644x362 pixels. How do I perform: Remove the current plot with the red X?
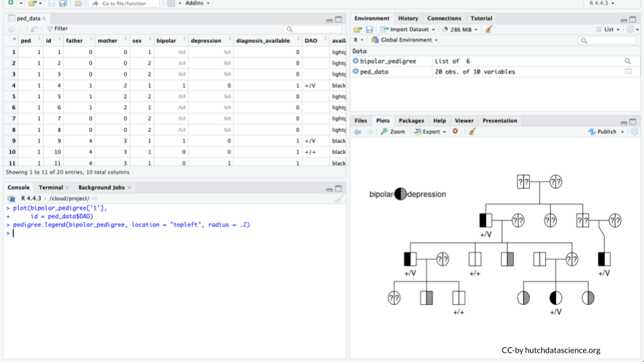tap(455, 131)
